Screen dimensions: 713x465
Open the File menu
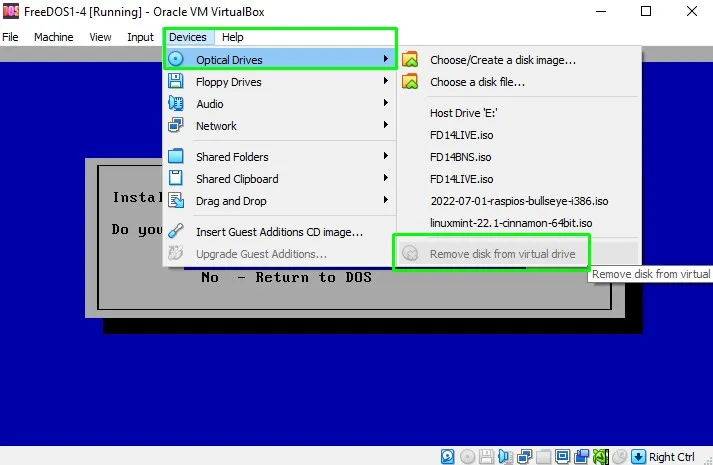click(10, 37)
